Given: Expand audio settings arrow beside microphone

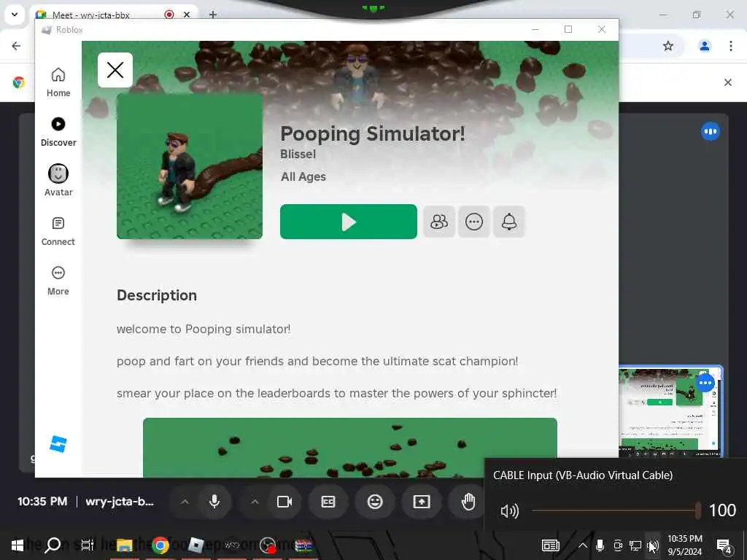Looking at the screenshot, I should point(185,502).
